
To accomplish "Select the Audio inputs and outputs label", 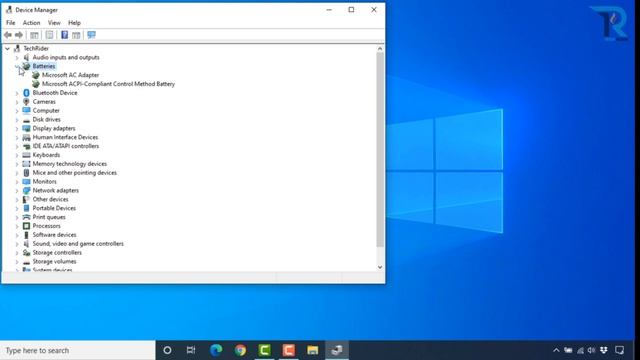I will [66, 58].
